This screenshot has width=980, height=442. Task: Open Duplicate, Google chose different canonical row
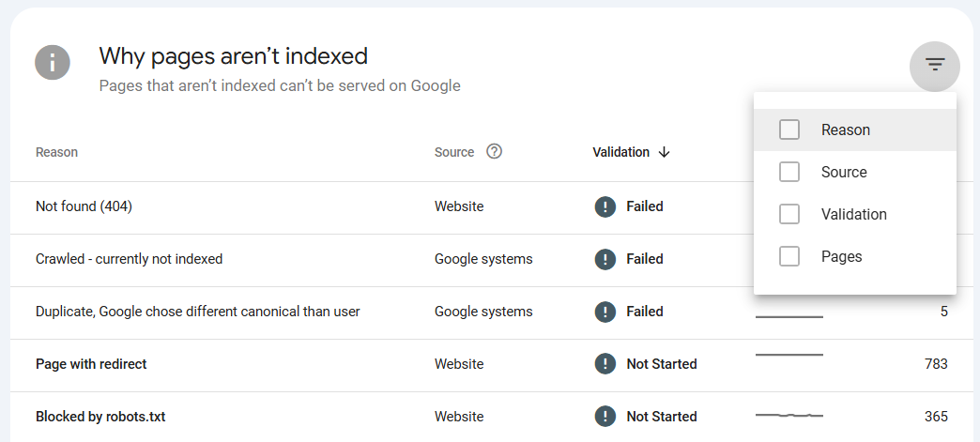197,312
